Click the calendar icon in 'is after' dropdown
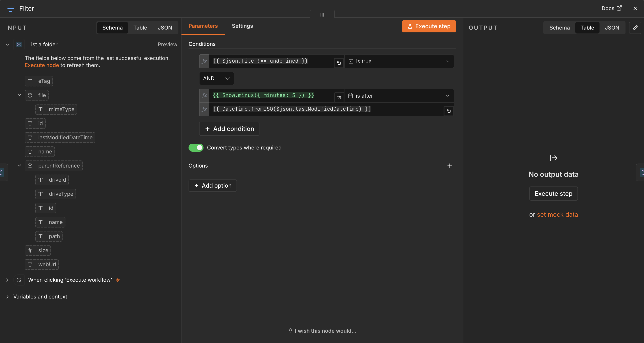 click(350, 96)
